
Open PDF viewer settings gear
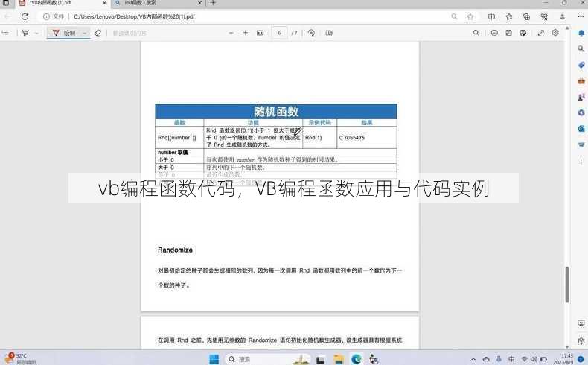555,33
